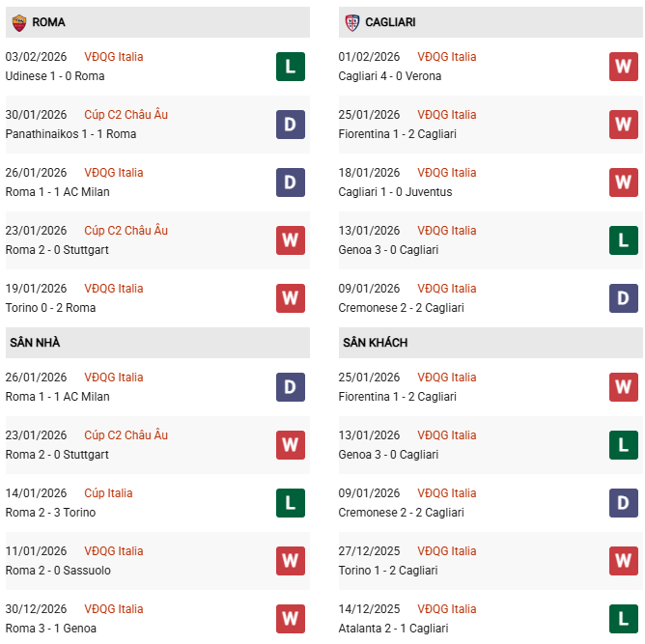Click the D badge for Cremonese 2-2 Cagliari under SÂN KHÁCH
Image resolution: width=645 pixels, height=644 pixels.
tap(623, 503)
